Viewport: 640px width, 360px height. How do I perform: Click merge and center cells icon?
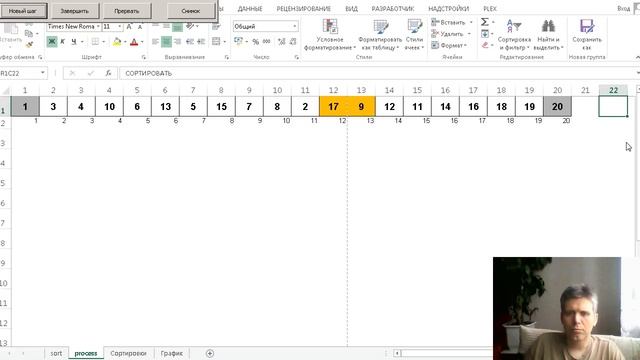pyautogui.click(x=216, y=42)
